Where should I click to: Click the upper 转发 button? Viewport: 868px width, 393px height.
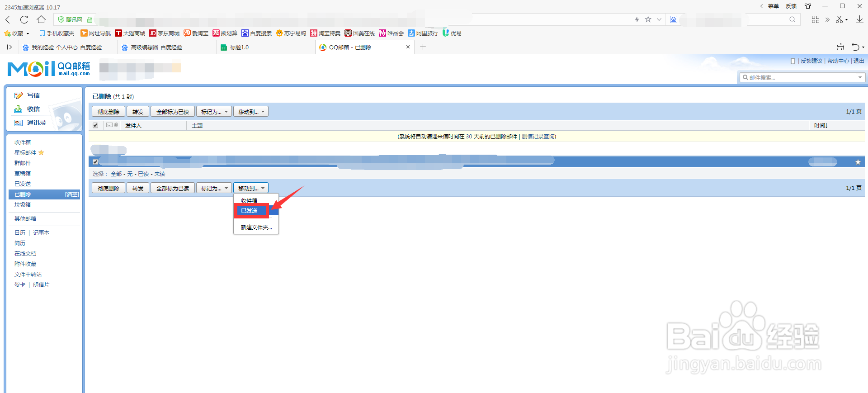click(138, 112)
